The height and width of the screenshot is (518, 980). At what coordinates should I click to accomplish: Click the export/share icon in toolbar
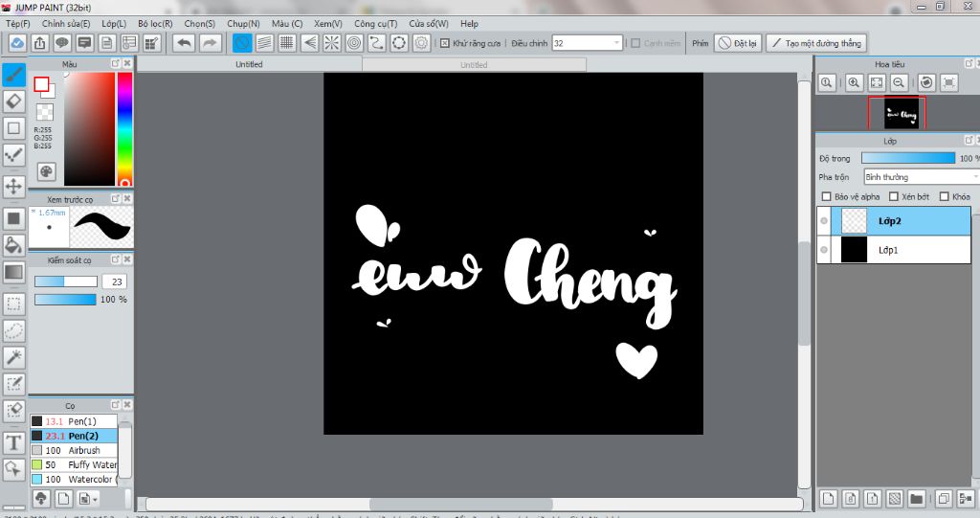coord(39,43)
